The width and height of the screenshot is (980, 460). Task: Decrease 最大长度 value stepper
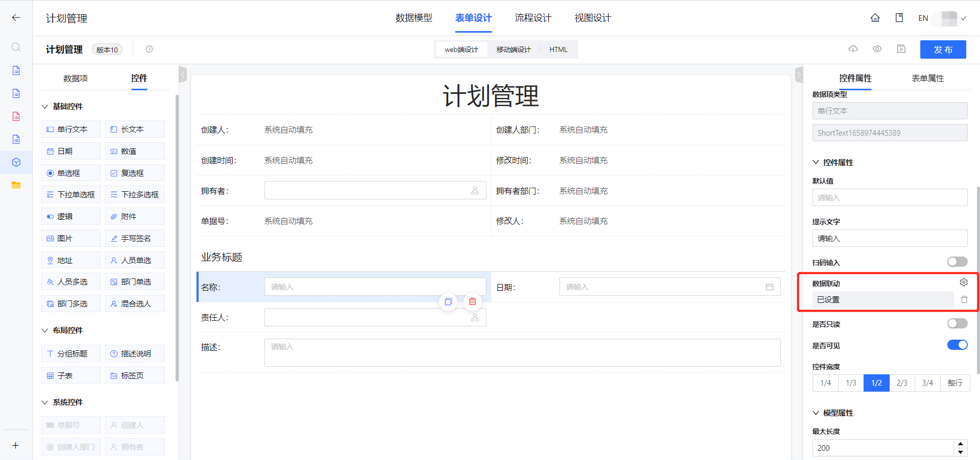[961, 452]
